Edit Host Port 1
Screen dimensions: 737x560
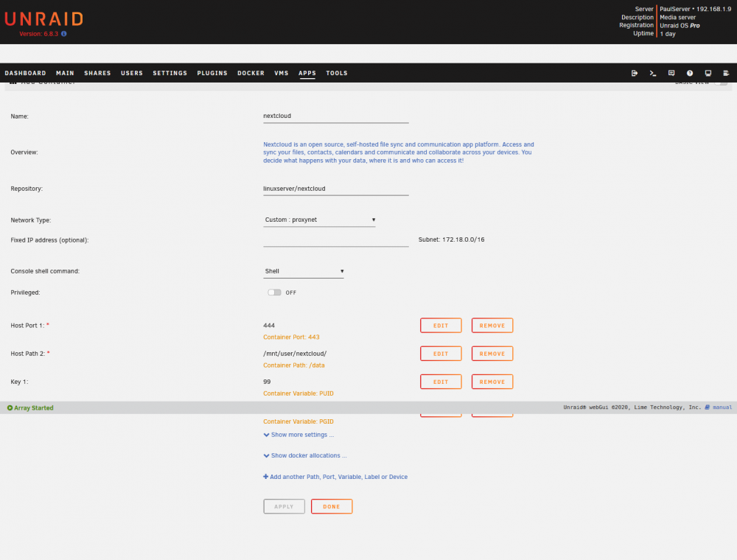tap(441, 326)
